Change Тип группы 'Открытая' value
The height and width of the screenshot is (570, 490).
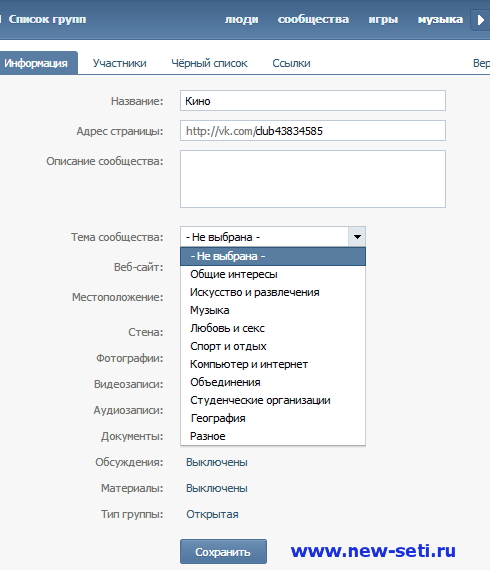(x=212, y=514)
